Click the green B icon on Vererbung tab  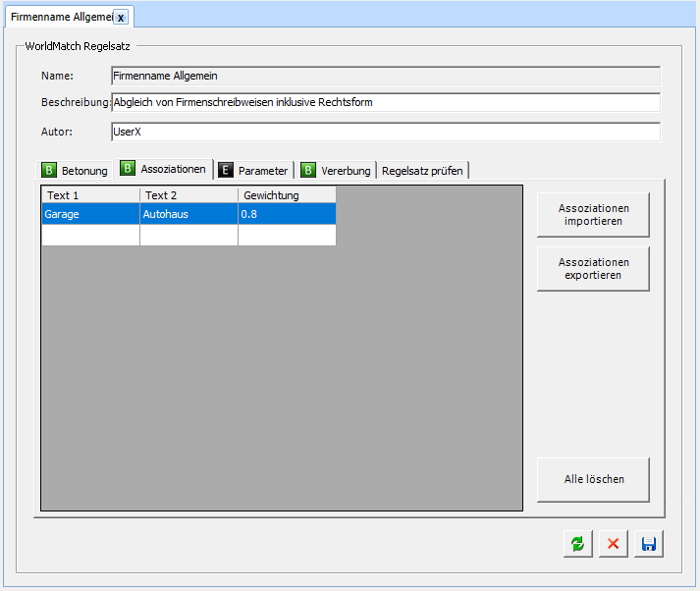tap(308, 170)
